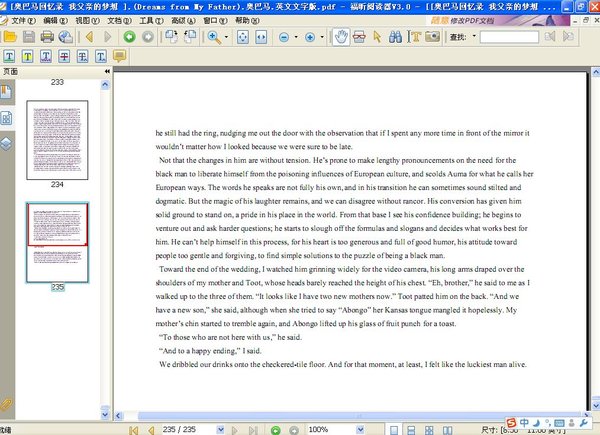Switch to continuous page layout
This screenshot has height=435, width=600.
[411, 430]
